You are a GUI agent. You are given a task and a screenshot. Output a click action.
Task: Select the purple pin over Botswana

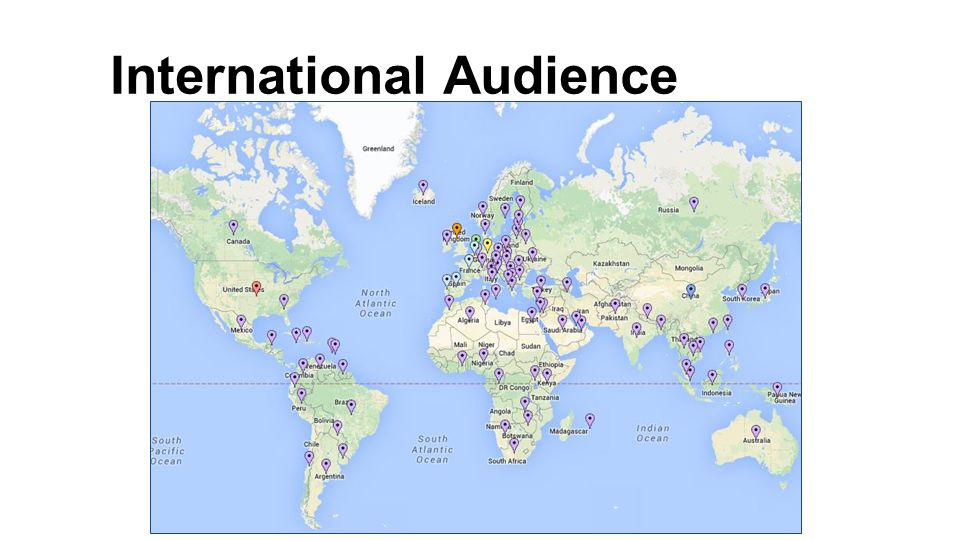(x=514, y=444)
